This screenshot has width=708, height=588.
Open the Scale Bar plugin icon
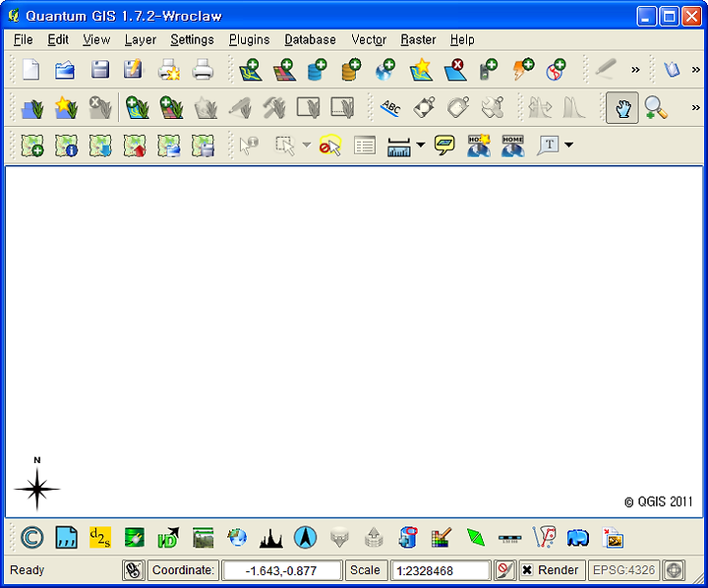509,538
